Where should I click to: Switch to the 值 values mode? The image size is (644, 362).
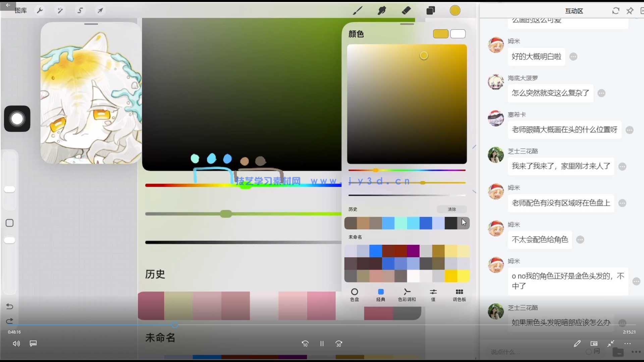point(433,295)
